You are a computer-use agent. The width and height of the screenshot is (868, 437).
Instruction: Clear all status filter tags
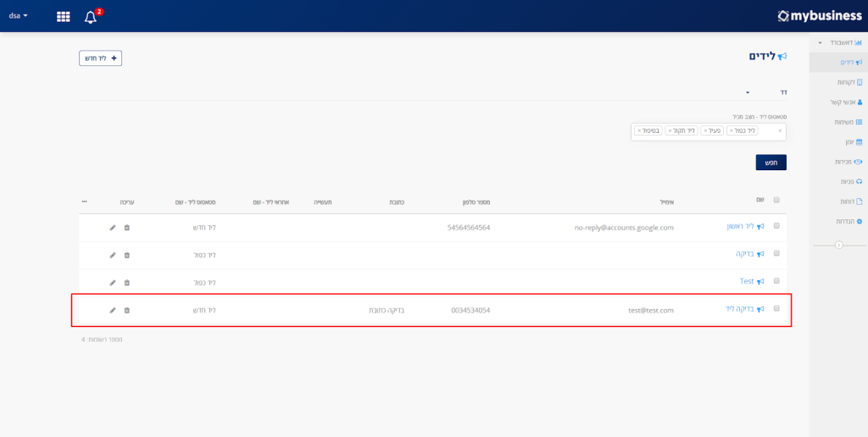click(x=780, y=131)
